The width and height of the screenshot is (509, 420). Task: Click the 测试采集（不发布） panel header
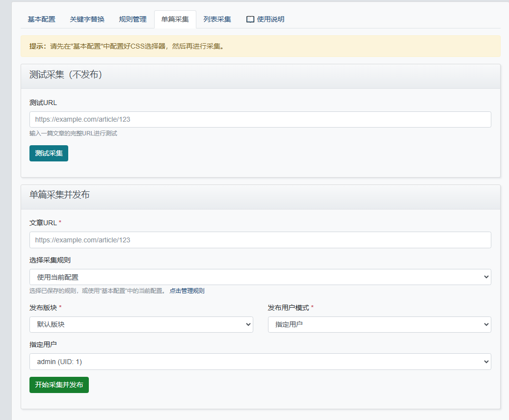click(x=65, y=75)
